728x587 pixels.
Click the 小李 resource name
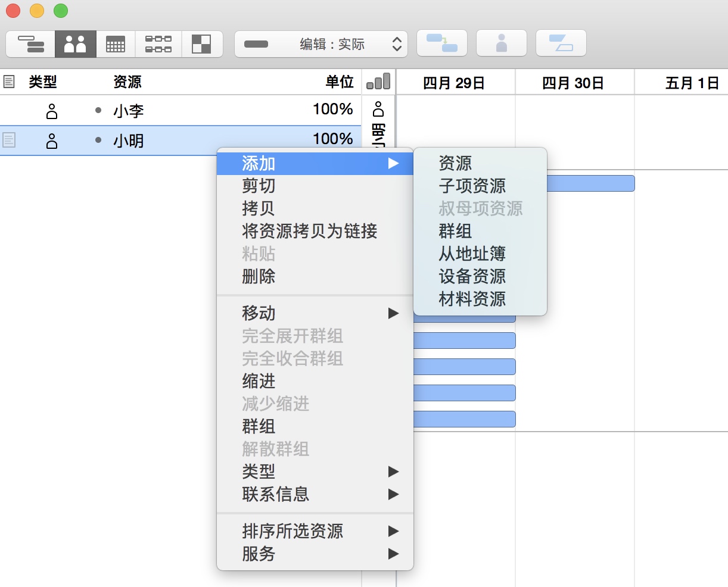click(x=129, y=111)
